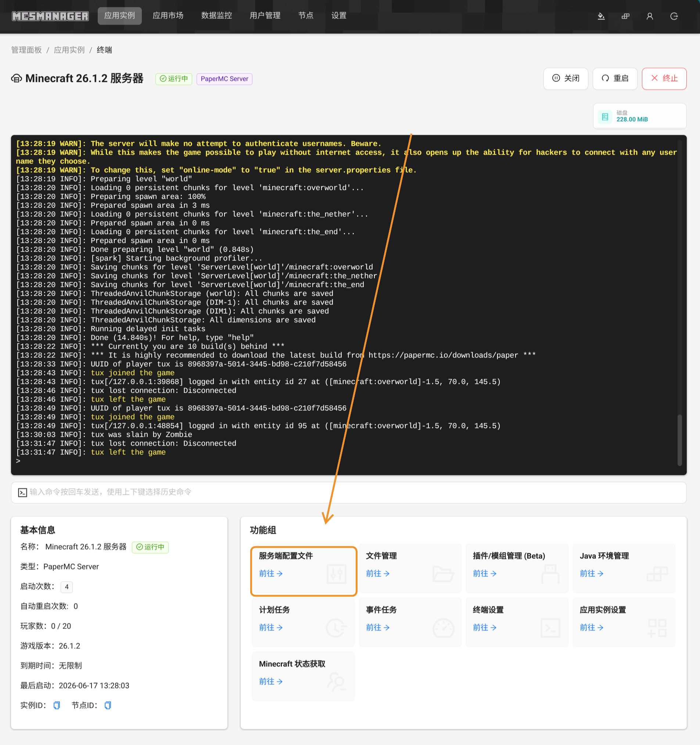700x745 pixels.
Task: Open the 应用市场 nav tab
Action: pyautogui.click(x=168, y=16)
